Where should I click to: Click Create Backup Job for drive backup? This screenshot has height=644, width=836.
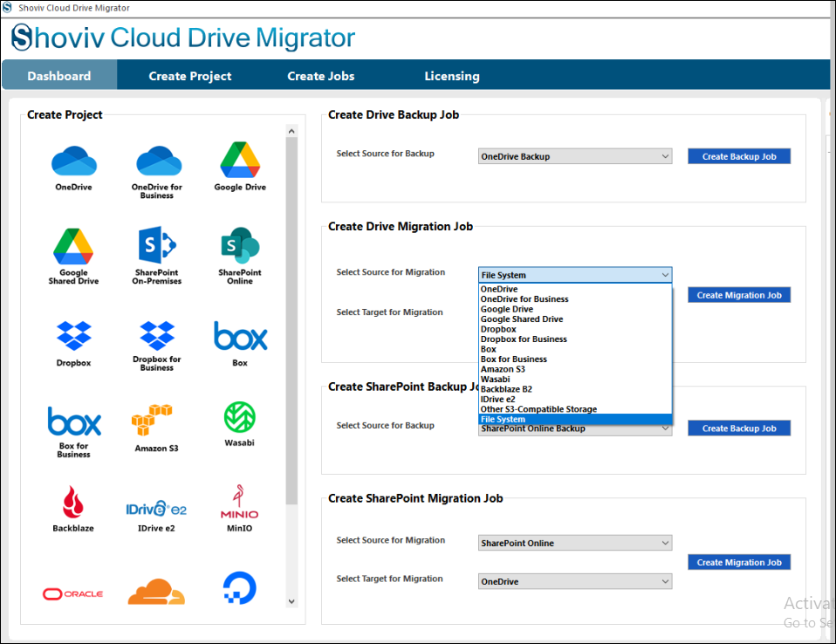(739, 156)
